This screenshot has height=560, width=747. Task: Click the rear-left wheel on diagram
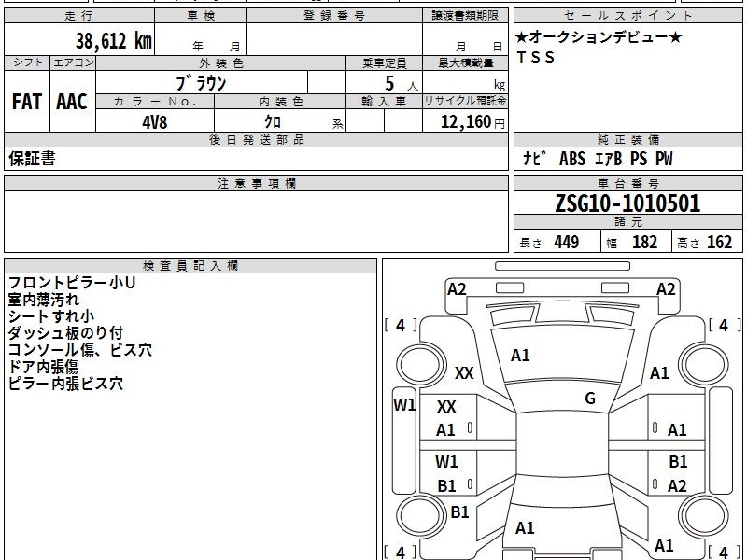(421, 515)
